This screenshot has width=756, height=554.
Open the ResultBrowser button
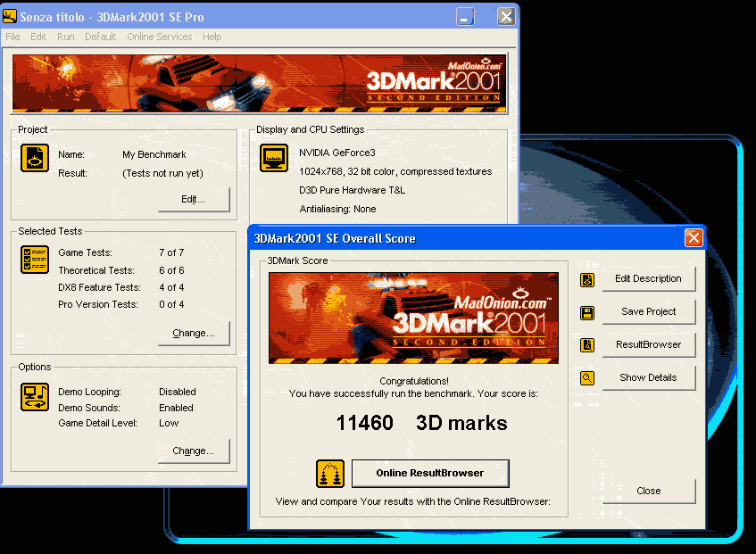point(649,344)
